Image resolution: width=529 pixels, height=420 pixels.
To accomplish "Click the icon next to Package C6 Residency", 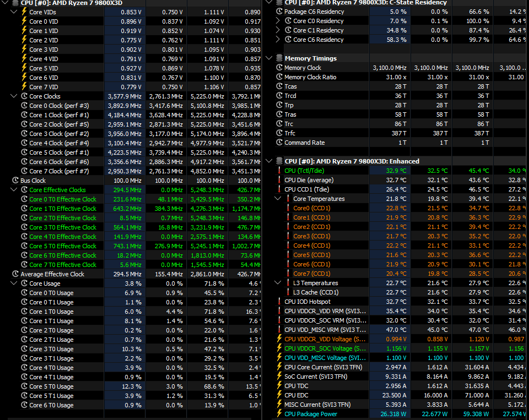I will point(279,12).
